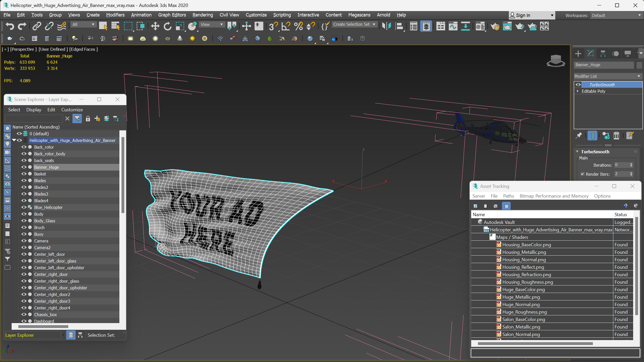Click Remove Modifier trash icon
This screenshot has width=644, height=362.
pyautogui.click(x=616, y=136)
